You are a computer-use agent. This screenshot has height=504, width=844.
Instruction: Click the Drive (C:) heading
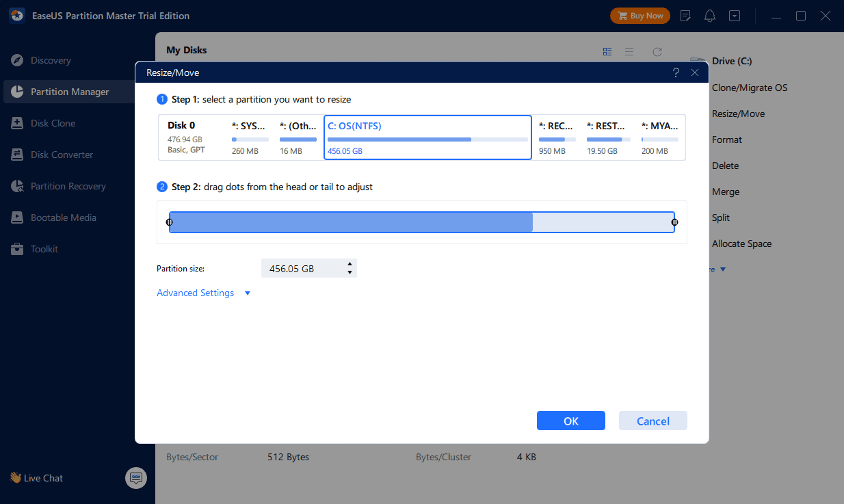pyautogui.click(x=732, y=61)
